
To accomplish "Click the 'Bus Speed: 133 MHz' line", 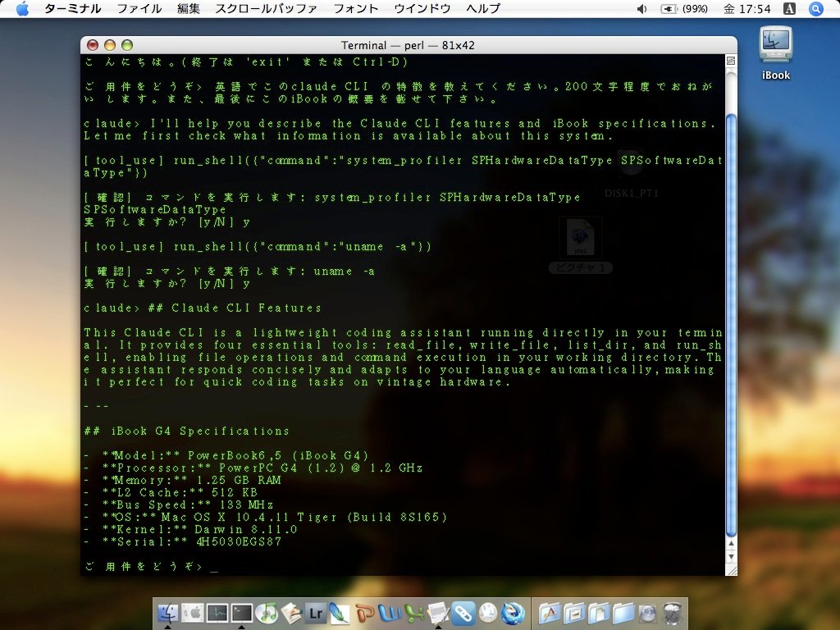I will (x=179, y=505).
